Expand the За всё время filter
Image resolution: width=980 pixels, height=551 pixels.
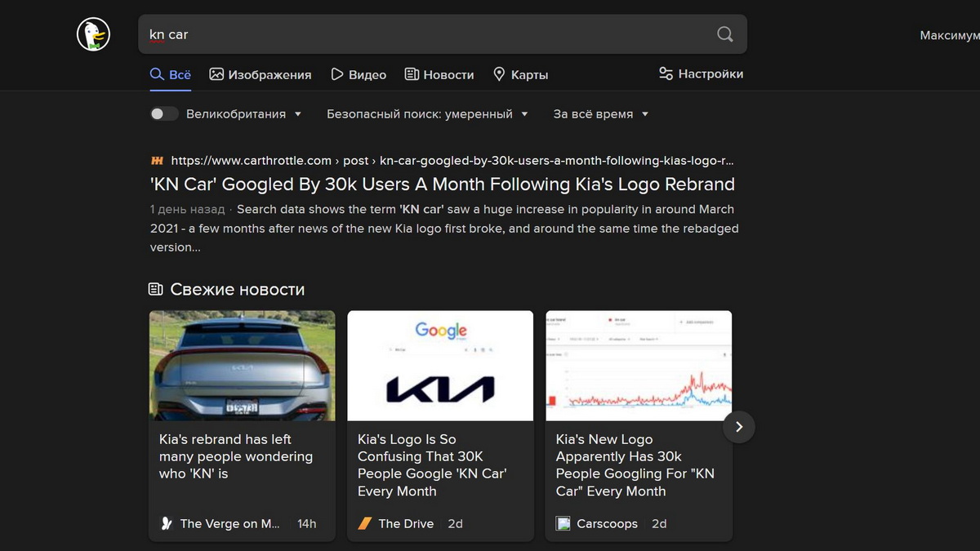600,114
